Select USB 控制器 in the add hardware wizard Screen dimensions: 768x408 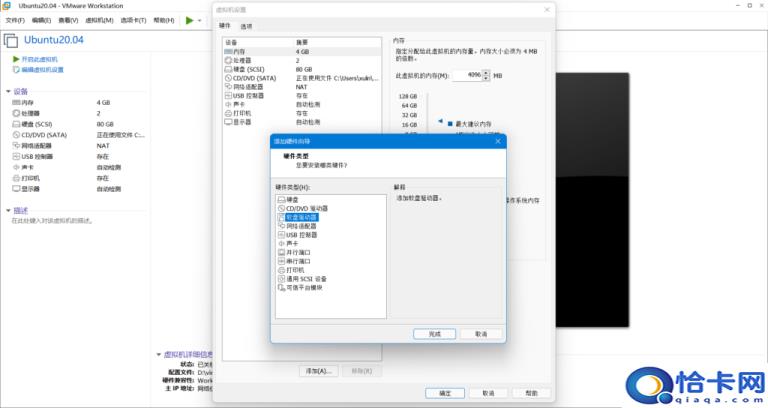[298, 235]
